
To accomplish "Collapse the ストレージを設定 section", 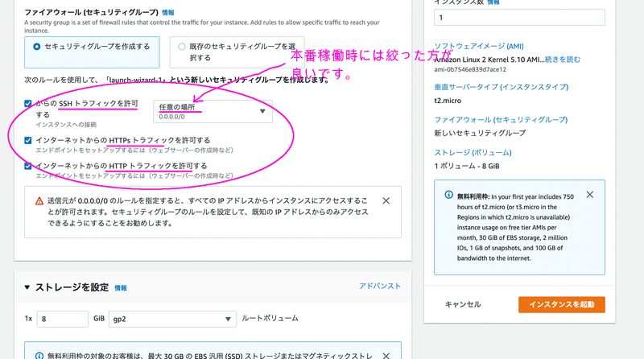I will [x=27, y=287].
